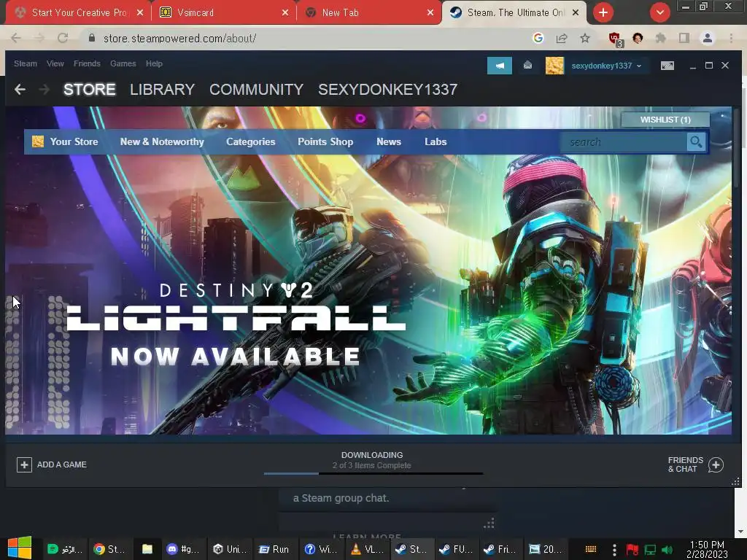This screenshot has height=560, width=747.
Task: Click the DOWNLOADING status text
Action: coord(372,455)
